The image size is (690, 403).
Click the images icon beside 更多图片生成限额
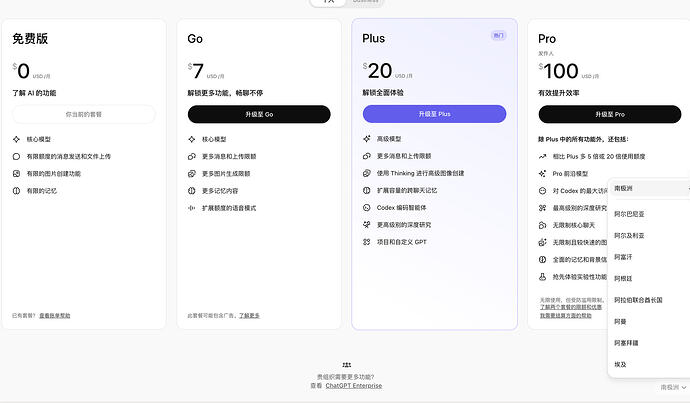[x=191, y=173]
